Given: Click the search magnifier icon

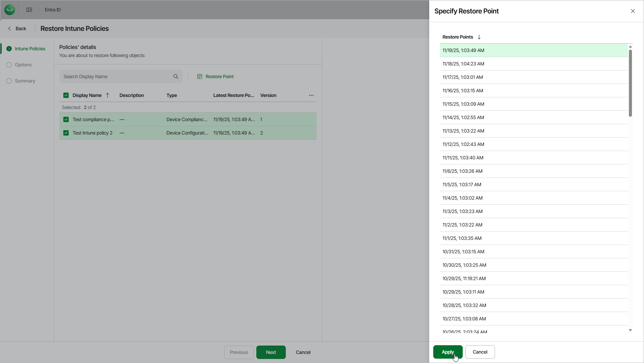Looking at the screenshot, I should [176, 76].
